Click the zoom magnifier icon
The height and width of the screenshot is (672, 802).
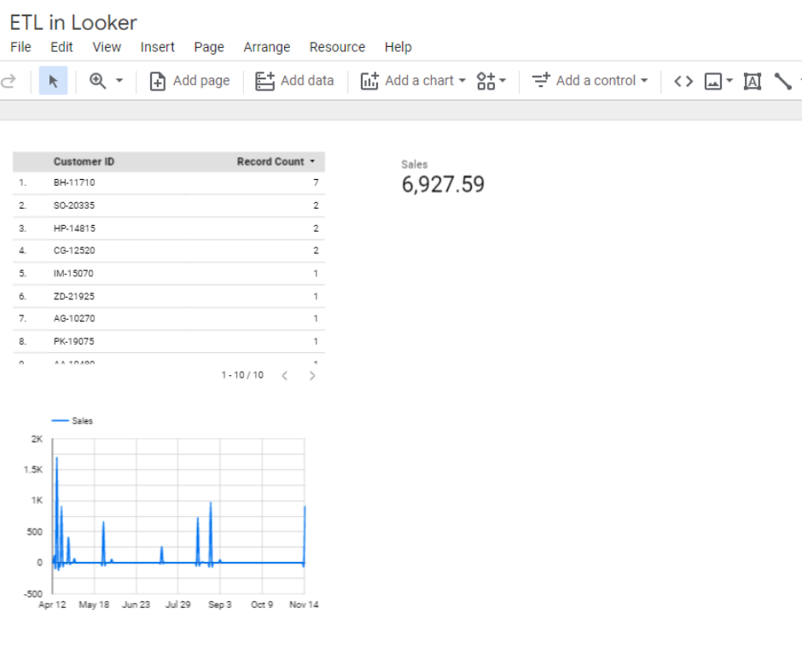(97, 81)
